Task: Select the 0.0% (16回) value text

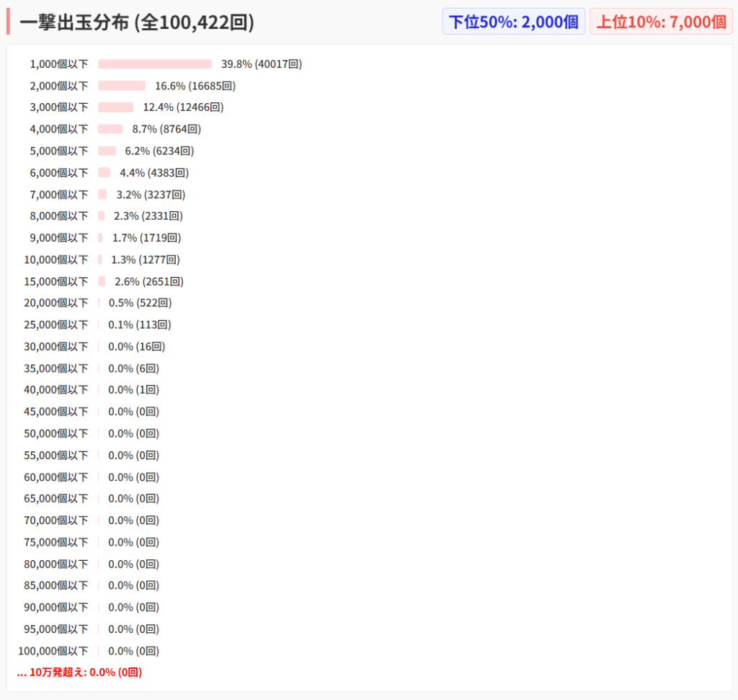Action: 136,346
